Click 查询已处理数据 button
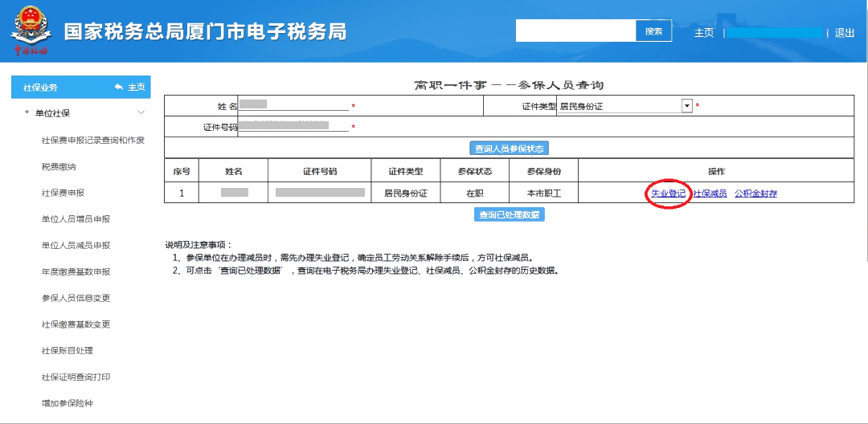Viewport: 868px width, 424px height. point(510,215)
